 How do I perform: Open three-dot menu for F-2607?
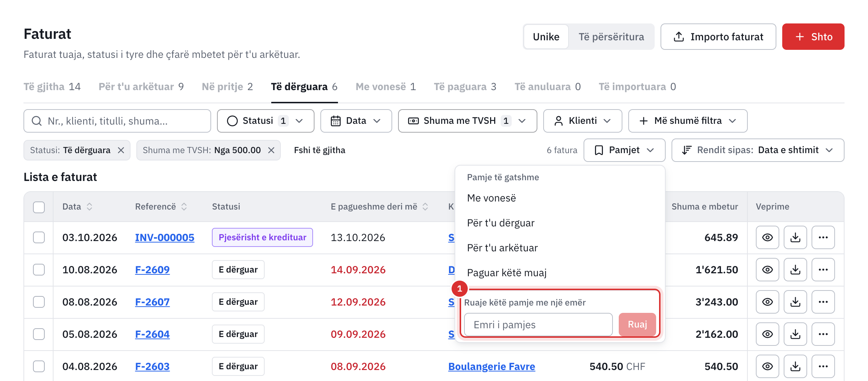pyautogui.click(x=823, y=302)
